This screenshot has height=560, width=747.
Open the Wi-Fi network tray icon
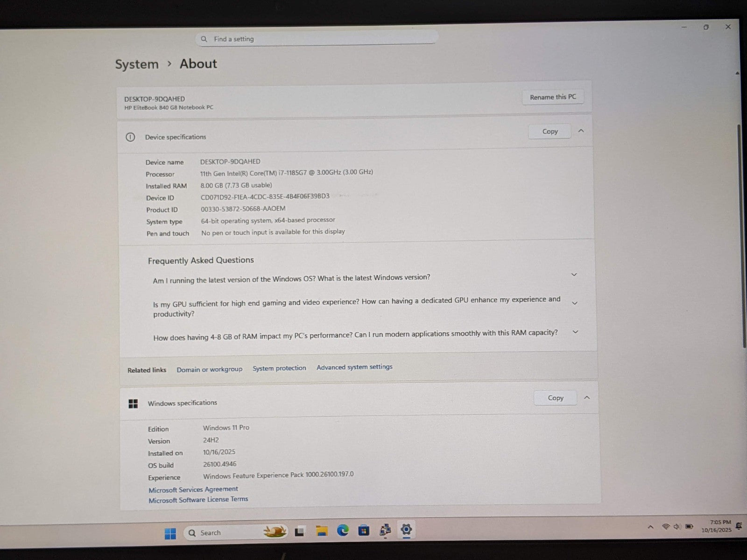[666, 527]
